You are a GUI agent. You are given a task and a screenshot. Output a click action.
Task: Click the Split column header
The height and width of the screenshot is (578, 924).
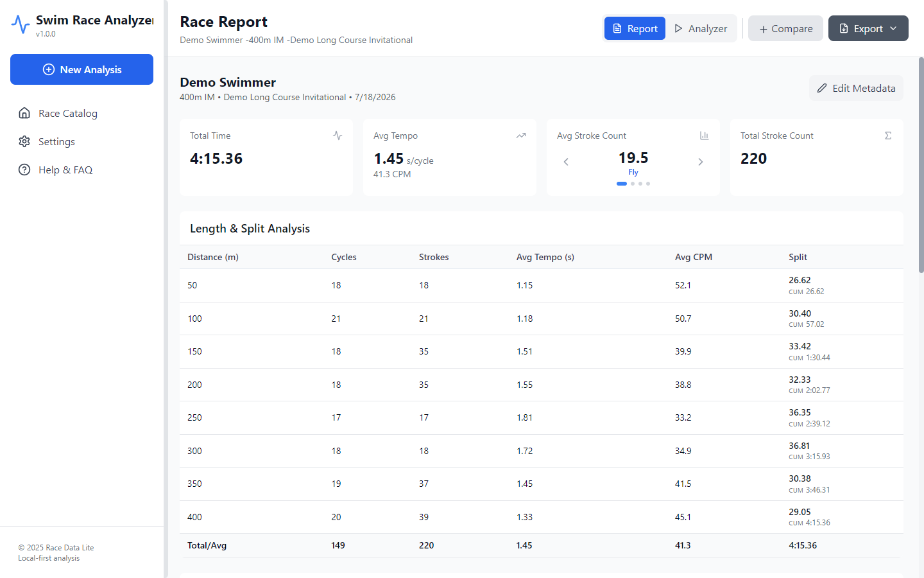[x=798, y=257]
